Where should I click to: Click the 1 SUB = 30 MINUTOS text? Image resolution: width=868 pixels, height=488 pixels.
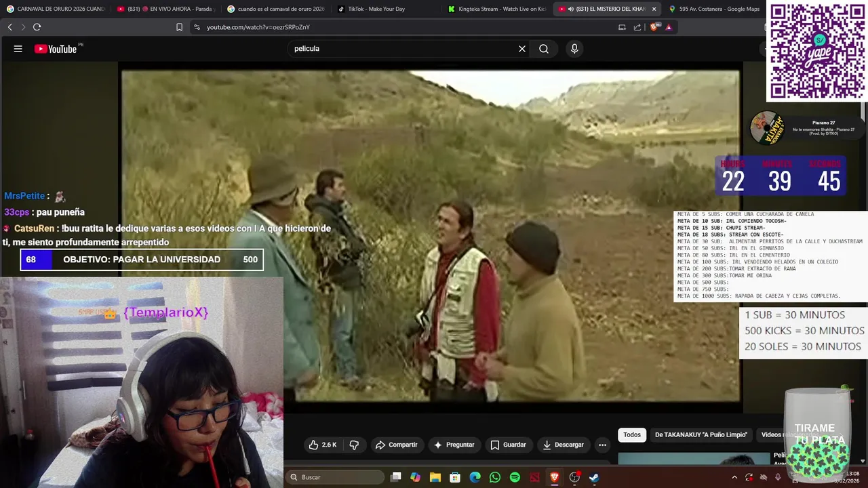click(795, 315)
